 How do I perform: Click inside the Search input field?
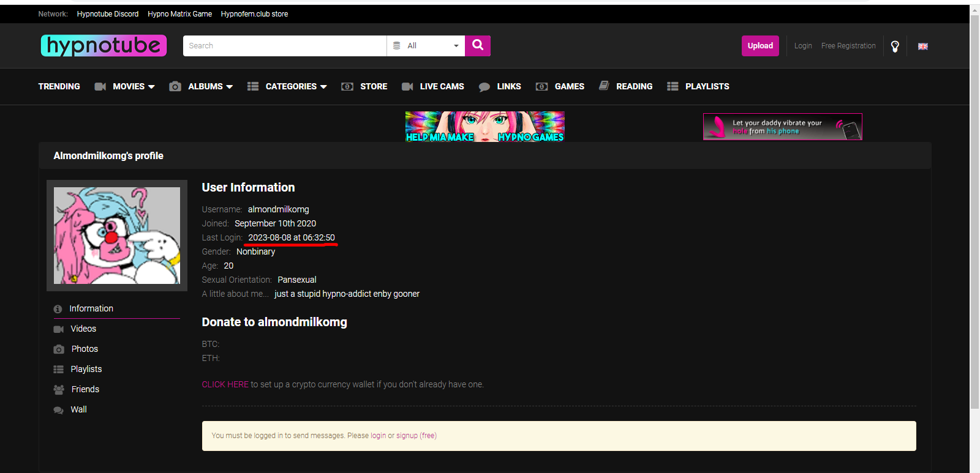tap(285, 46)
